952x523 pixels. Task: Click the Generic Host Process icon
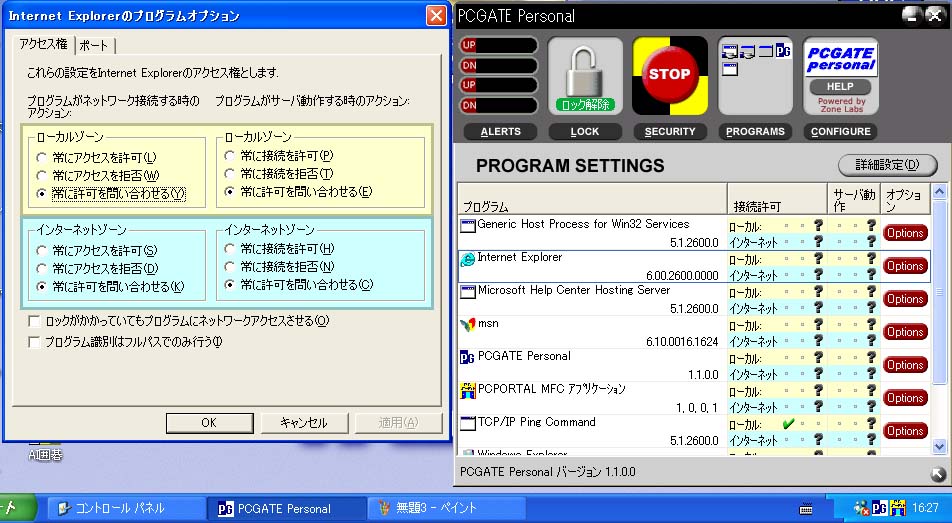click(x=468, y=227)
